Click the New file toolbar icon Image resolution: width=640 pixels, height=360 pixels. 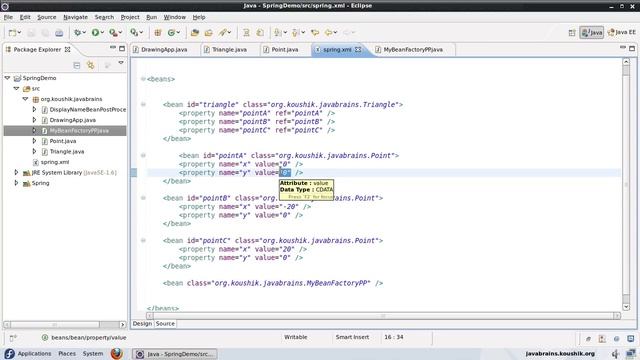coord(12,33)
